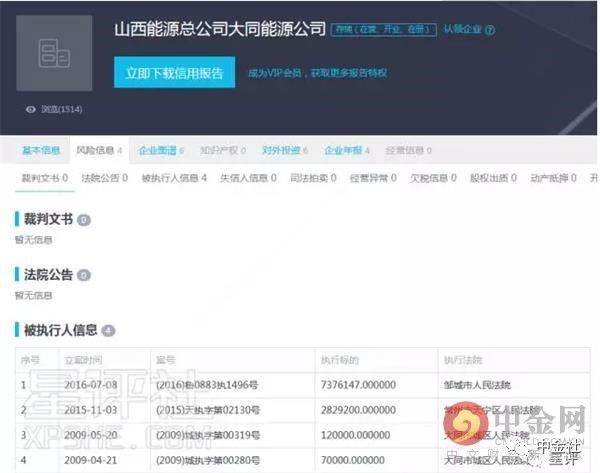Click the 暂无信息 text under 裁判文书
The height and width of the screenshot is (473, 600).
click(x=33, y=240)
